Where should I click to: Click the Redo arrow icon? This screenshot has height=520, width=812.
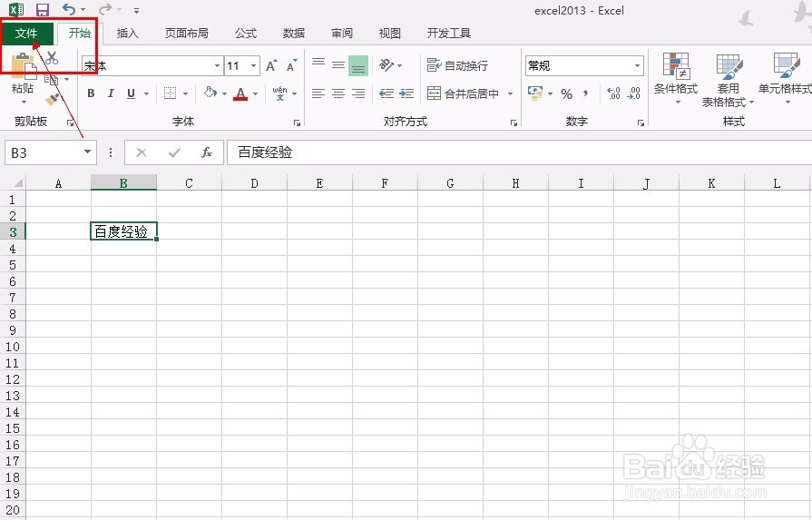point(105,9)
